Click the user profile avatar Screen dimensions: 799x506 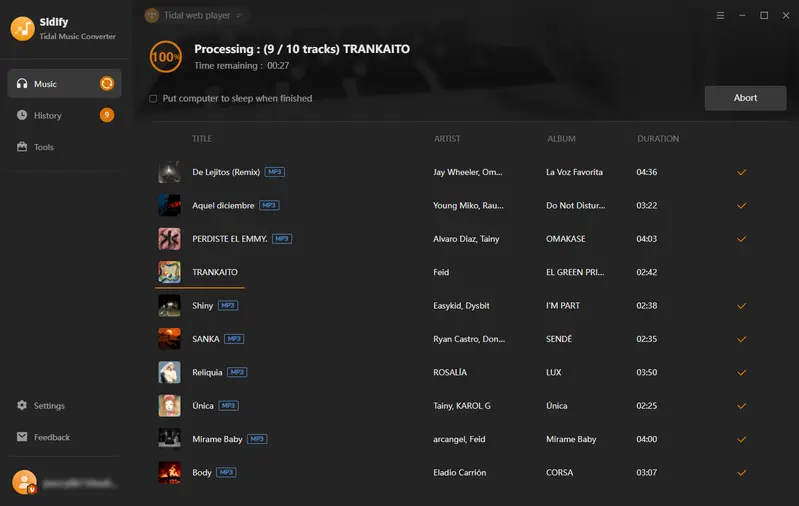[24, 482]
